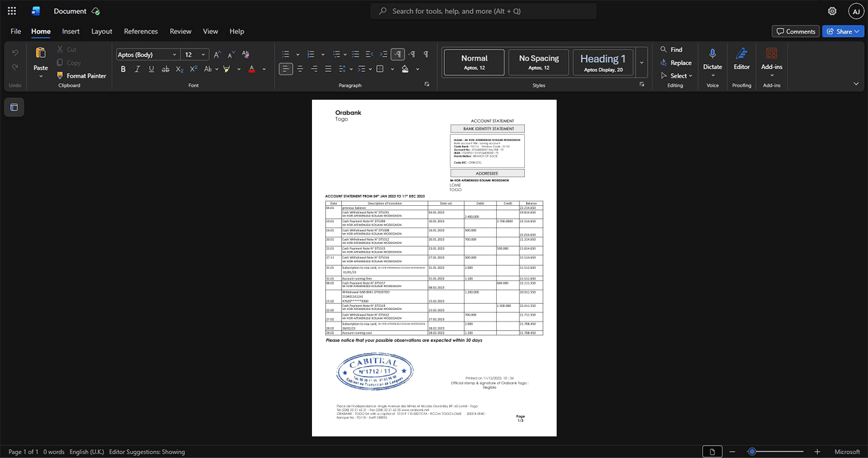
Task: Expand the Styles gallery arrow
Action: [642, 62]
